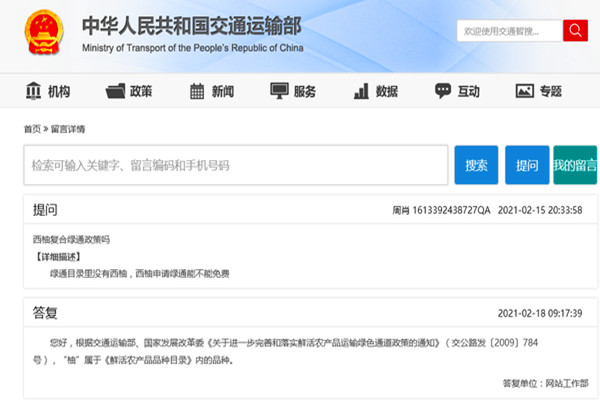600x400 pixels.
Task: Click the folder icon beside 政策
Action: click(115, 91)
